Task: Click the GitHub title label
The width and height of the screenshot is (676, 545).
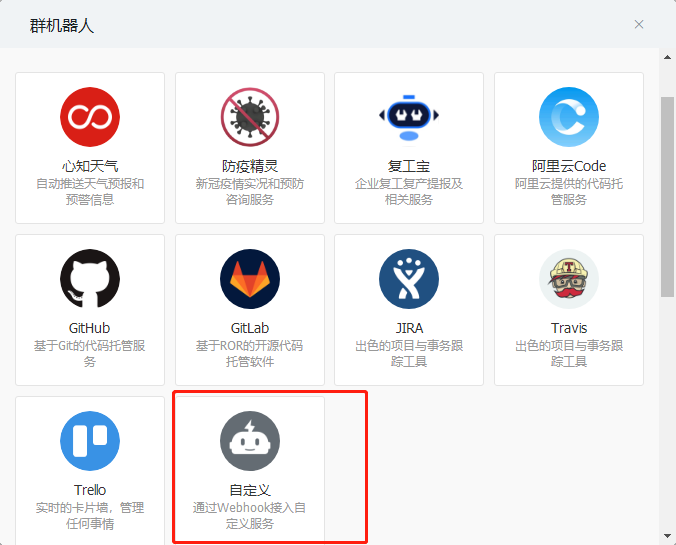Action: pos(90,328)
